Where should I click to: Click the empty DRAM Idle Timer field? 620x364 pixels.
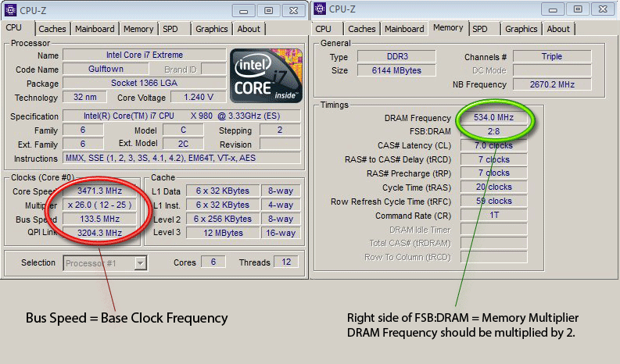[493, 229]
